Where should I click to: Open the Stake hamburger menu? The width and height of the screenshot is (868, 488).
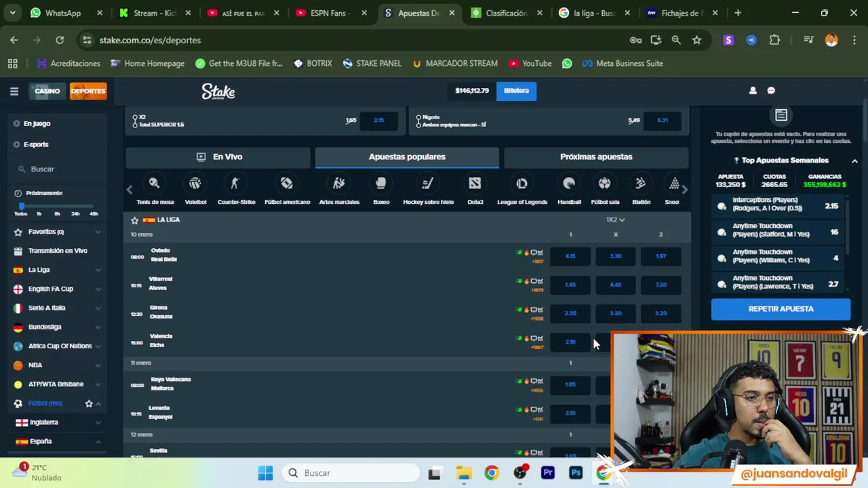pos(14,91)
